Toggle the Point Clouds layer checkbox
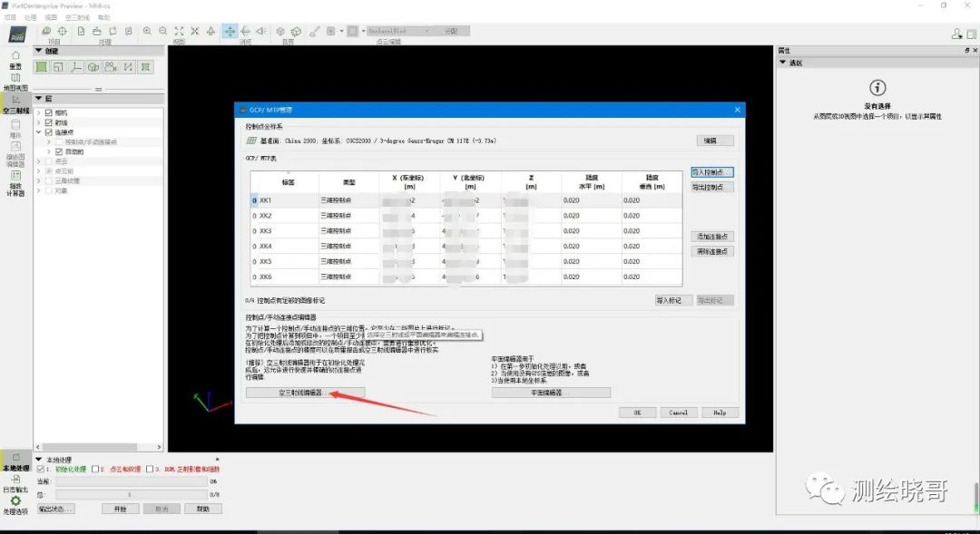980x534 pixels. click(x=49, y=161)
